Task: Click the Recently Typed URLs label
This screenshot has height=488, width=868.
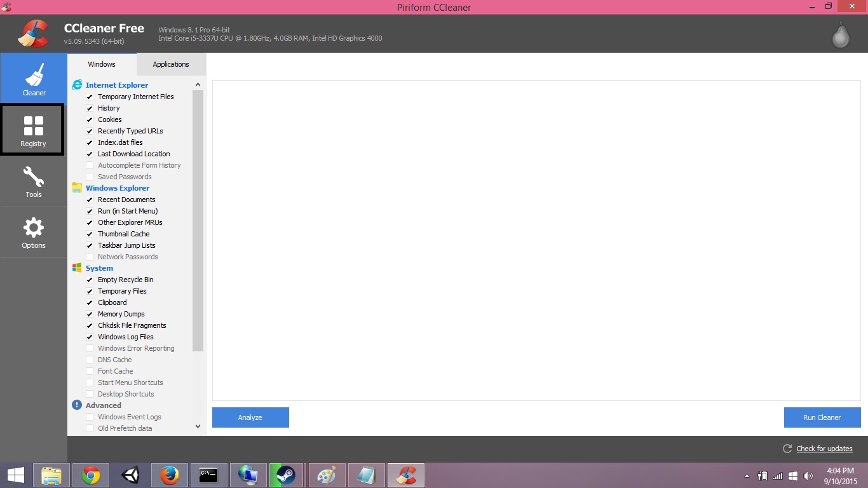Action: coord(130,131)
